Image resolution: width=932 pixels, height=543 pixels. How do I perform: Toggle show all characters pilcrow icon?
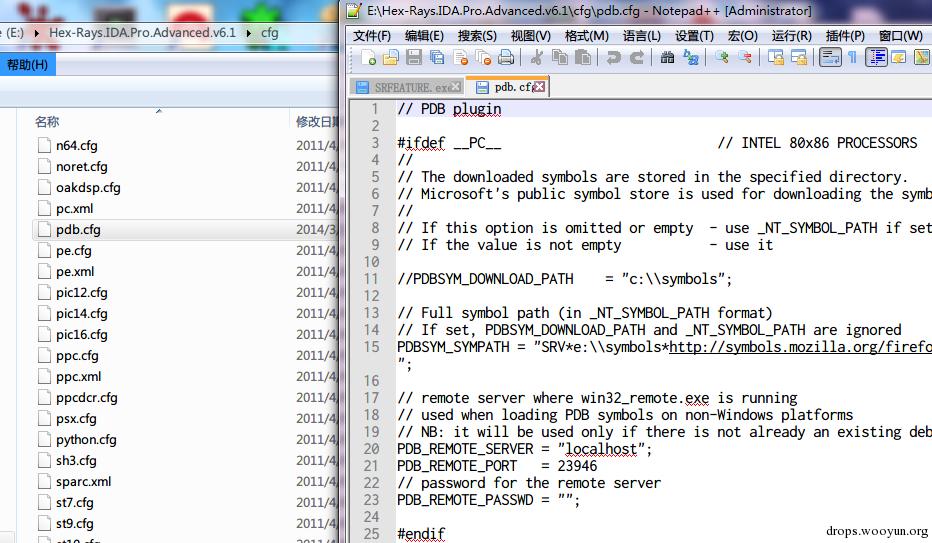point(852,58)
